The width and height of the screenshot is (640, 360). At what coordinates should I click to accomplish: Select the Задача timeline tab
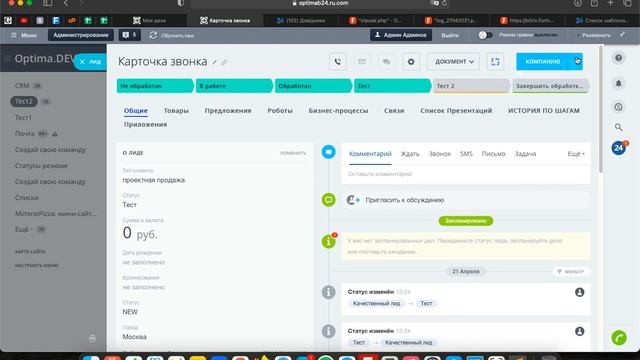pos(525,154)
